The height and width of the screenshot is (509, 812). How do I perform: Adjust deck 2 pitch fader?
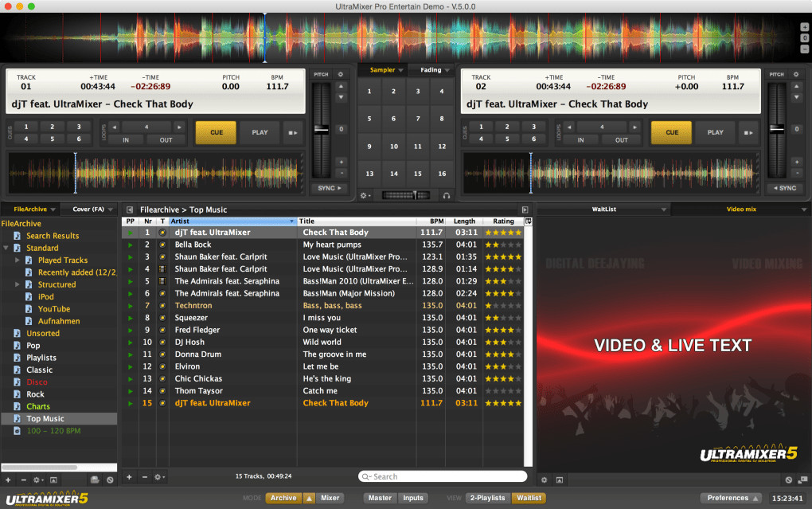pos(777,129)
